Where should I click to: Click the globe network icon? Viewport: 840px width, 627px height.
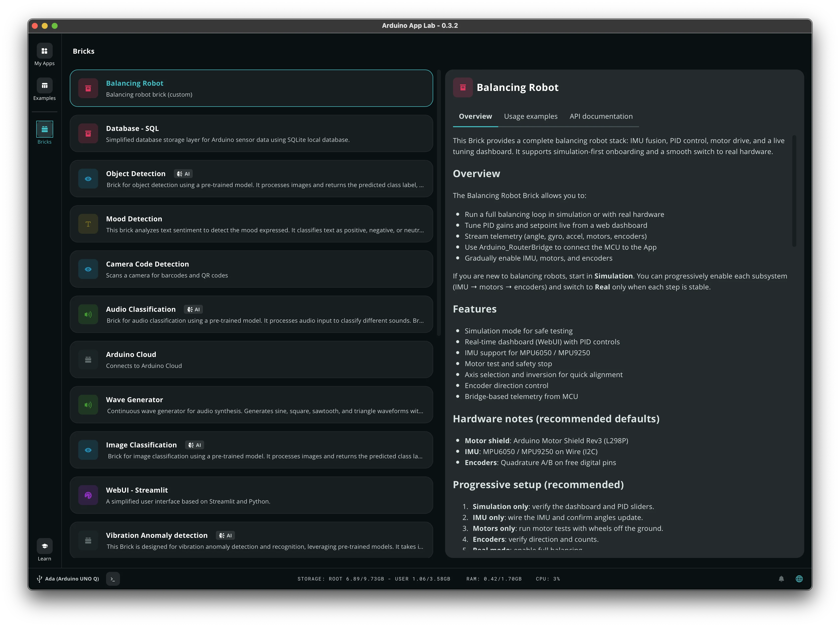799,579
